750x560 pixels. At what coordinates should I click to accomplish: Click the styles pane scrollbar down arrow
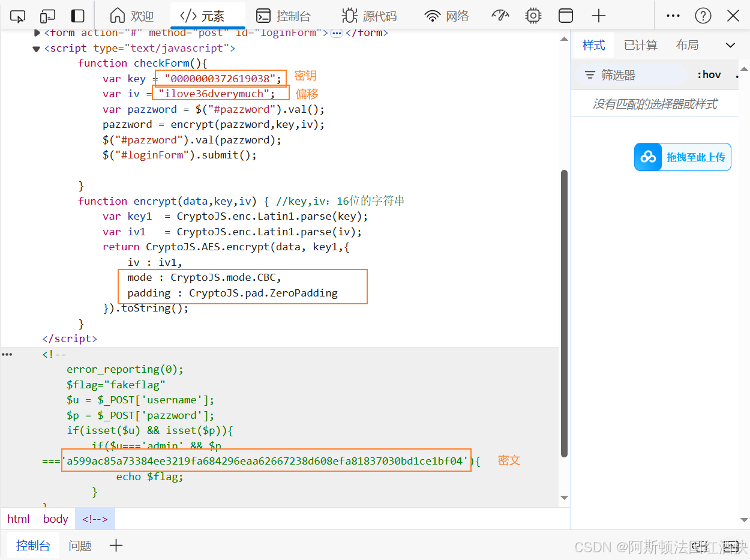[744, 519]
